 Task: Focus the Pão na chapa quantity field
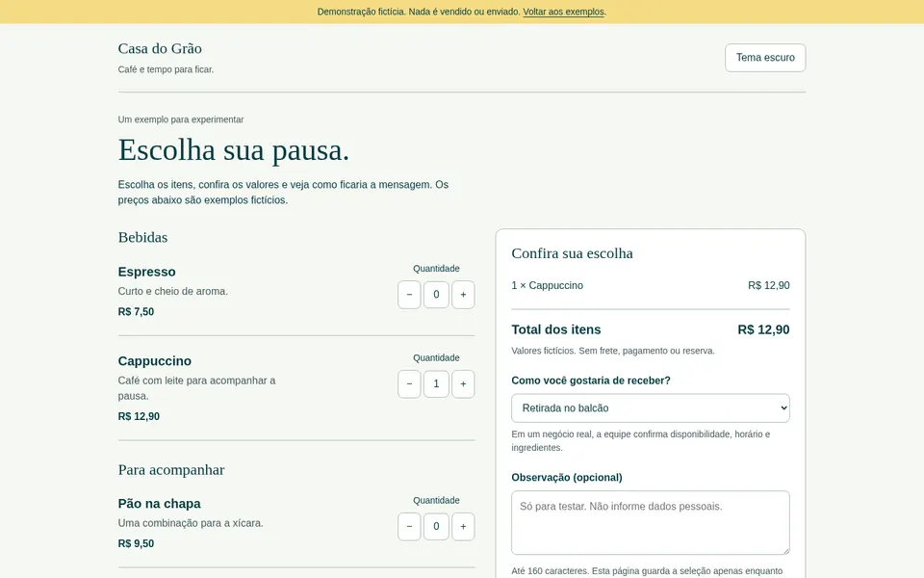point(436,526)
